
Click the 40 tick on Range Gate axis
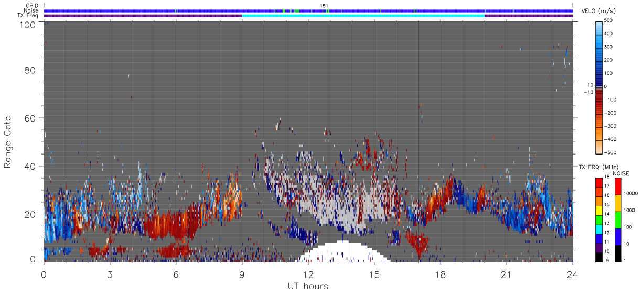(x=29, y=167)
